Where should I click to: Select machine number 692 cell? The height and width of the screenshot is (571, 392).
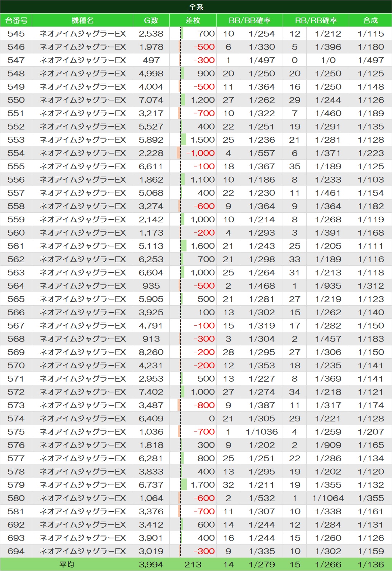16,525
